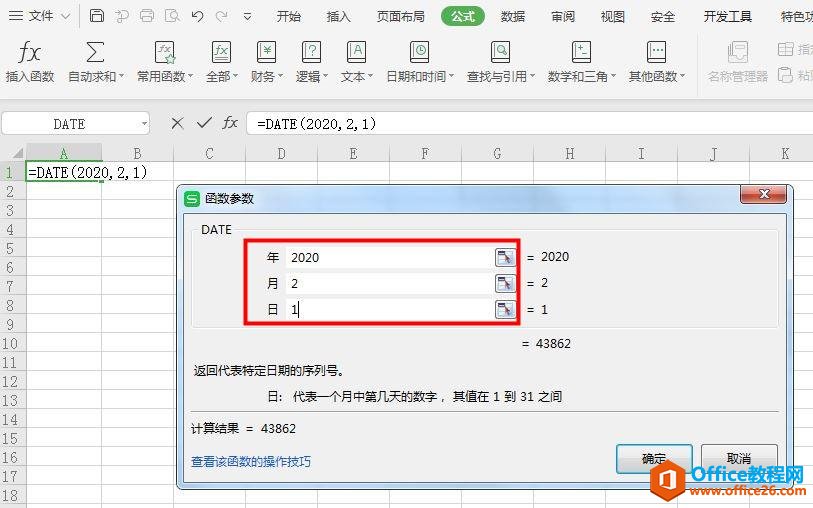Screen dimensions: 813x508
Task: Open Text (文本) functions icon
Action: (356, 52)
